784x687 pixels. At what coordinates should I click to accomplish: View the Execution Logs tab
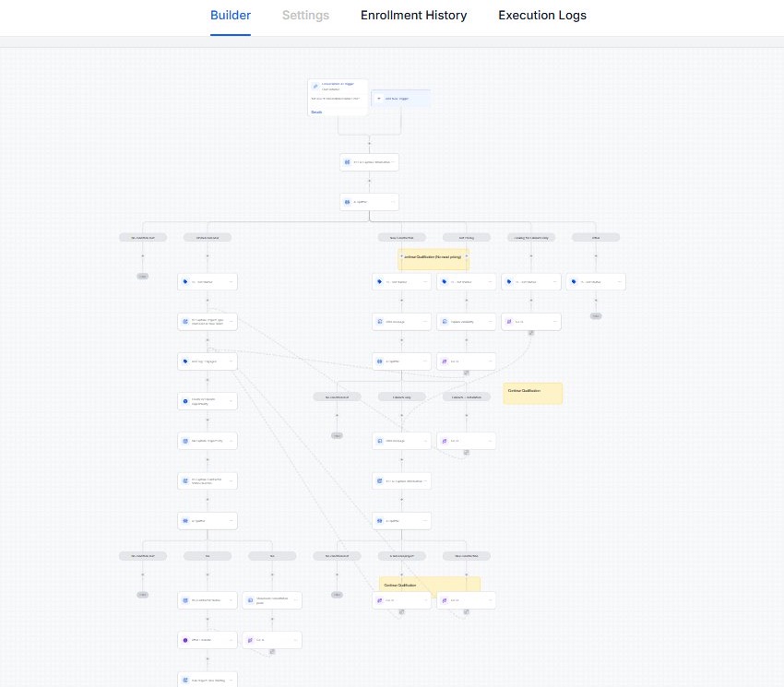(x=542, y=16)
